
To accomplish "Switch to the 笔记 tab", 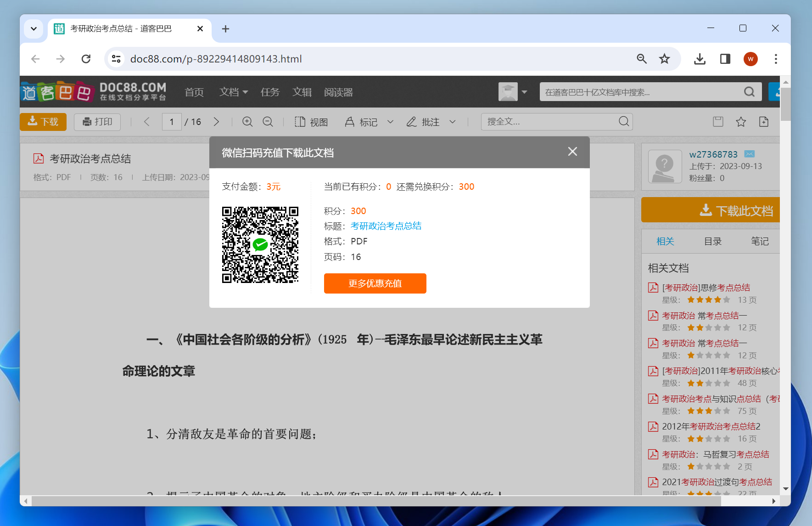I will [x=760, y=241].
